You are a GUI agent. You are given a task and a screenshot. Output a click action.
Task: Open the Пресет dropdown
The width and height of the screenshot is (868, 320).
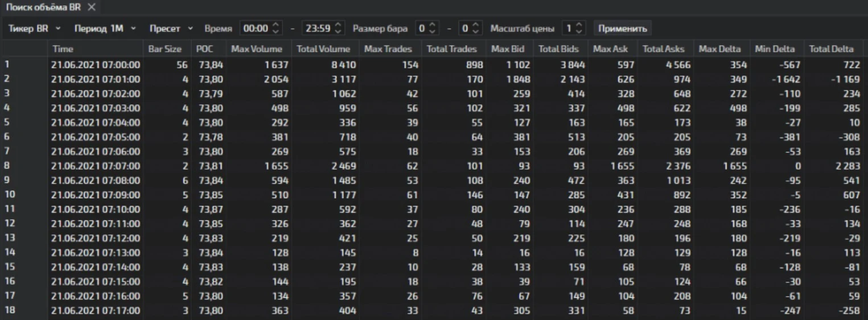[x=171, y=28]
